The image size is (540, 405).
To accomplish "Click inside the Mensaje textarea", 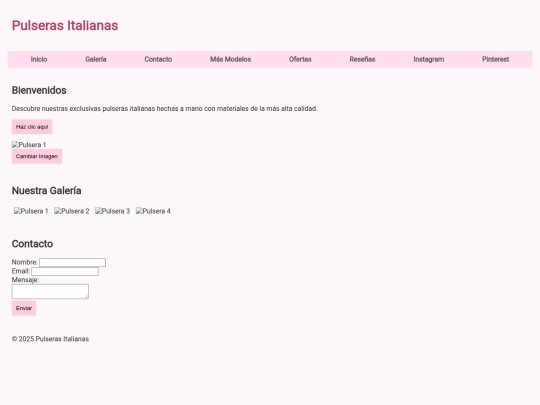I will tap(50, 291).
